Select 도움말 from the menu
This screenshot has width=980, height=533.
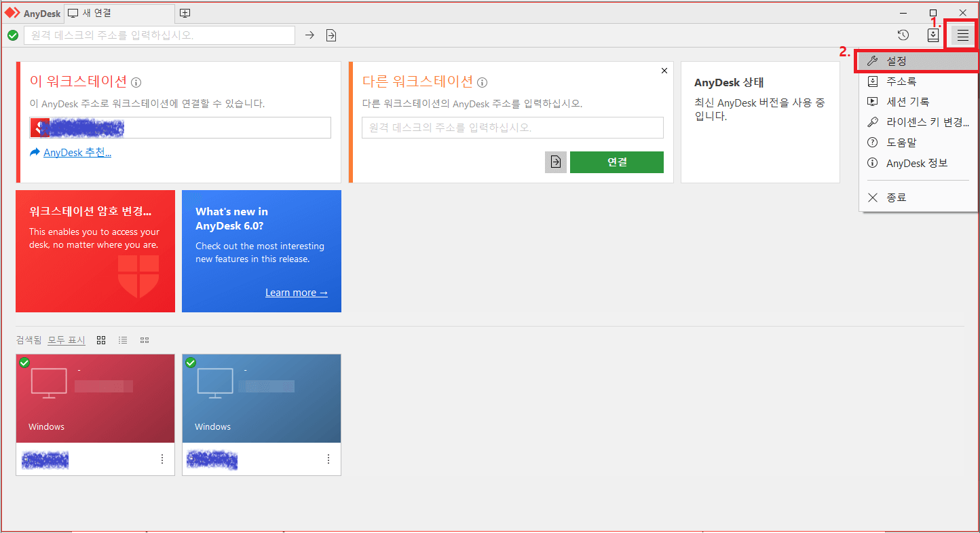(x=918, y=143)
